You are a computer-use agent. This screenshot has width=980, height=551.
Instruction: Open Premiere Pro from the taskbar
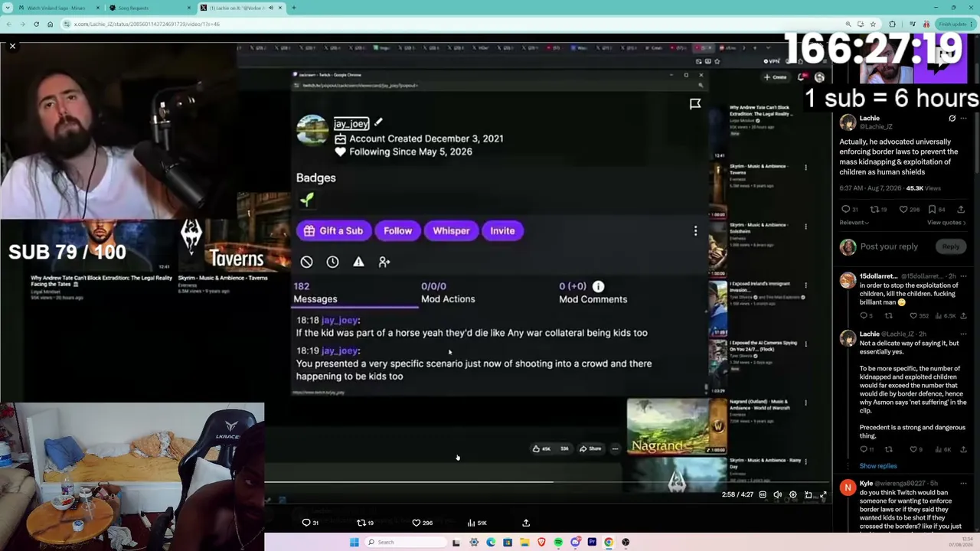click(x=592, y=542)
